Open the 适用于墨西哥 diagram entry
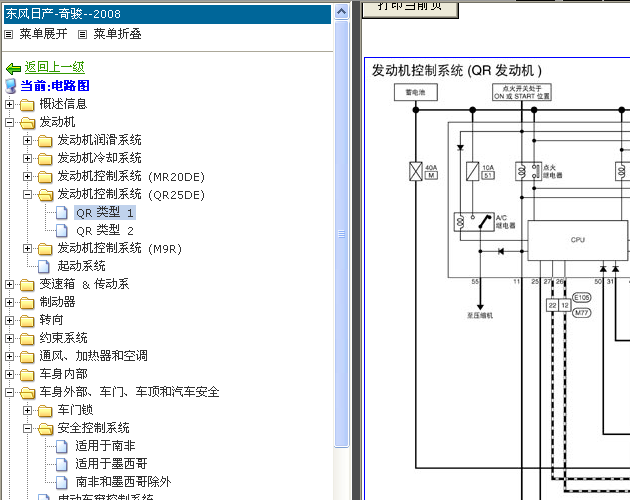The width and height of the screenshot is (630, 500). [111, 464]
